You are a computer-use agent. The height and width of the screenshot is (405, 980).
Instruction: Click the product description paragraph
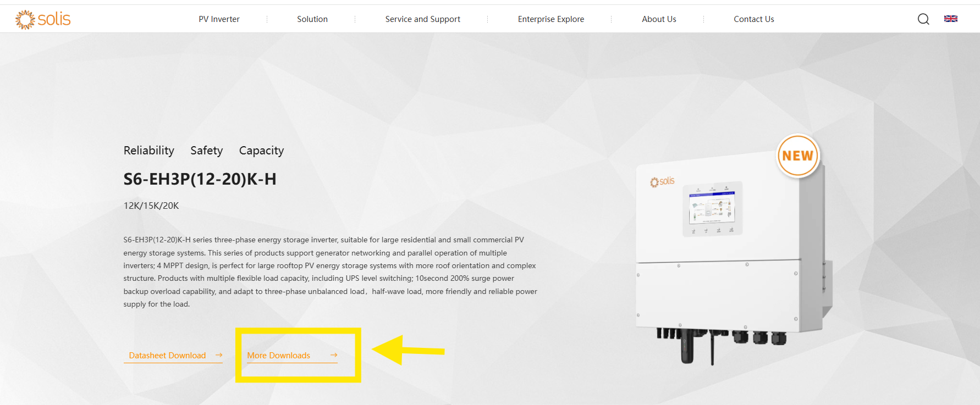click(x=330, y=272)
